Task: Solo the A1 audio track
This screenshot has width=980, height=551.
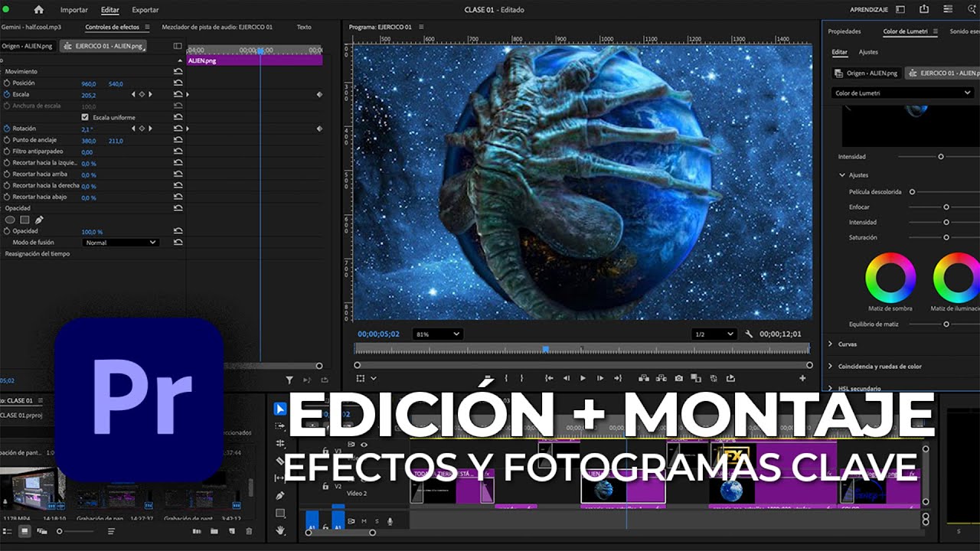Action: pos(377,521)
